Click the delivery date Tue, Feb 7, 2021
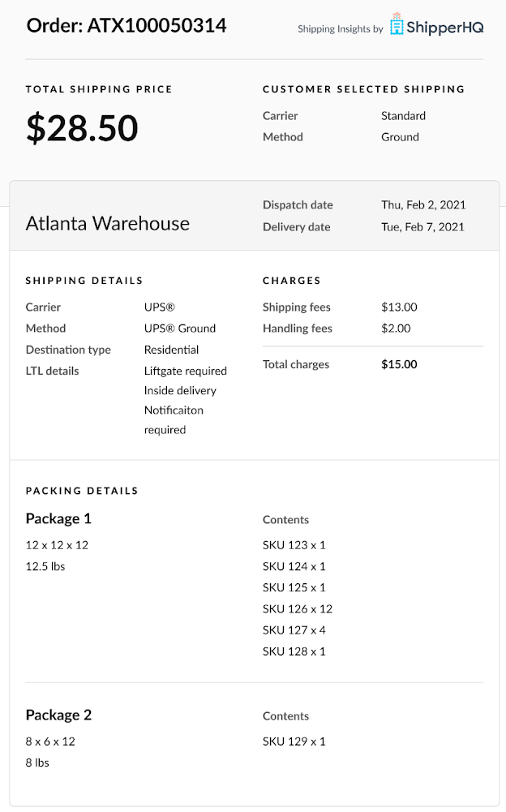 tap(422, 227)
